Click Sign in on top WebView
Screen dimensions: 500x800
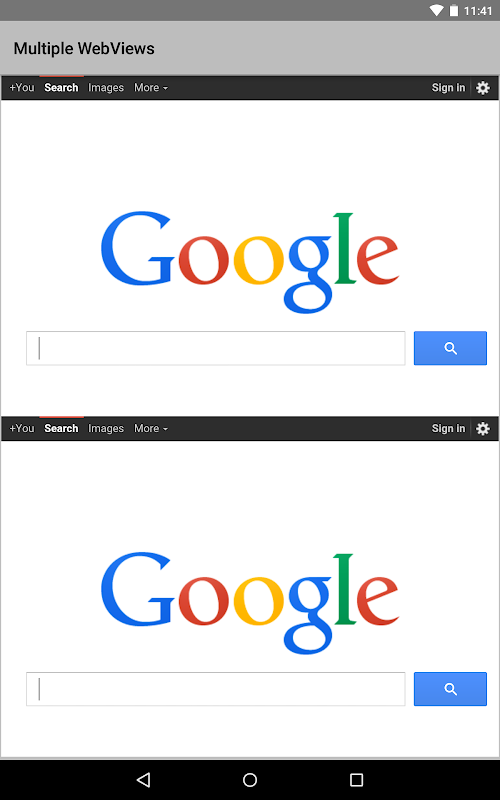click(x=448, y=88)
